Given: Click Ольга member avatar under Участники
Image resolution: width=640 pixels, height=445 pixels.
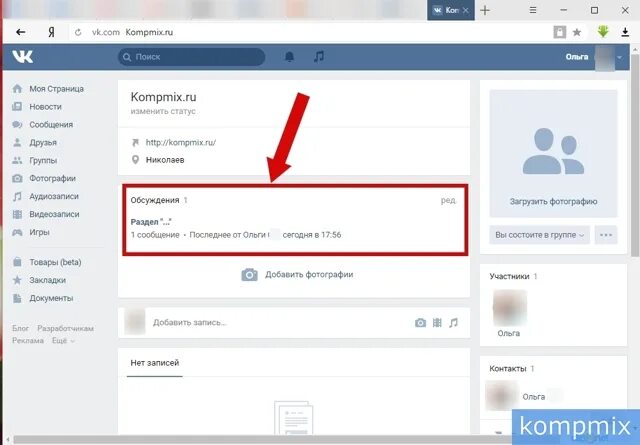Looking at the screenshot, I should 509,307.
